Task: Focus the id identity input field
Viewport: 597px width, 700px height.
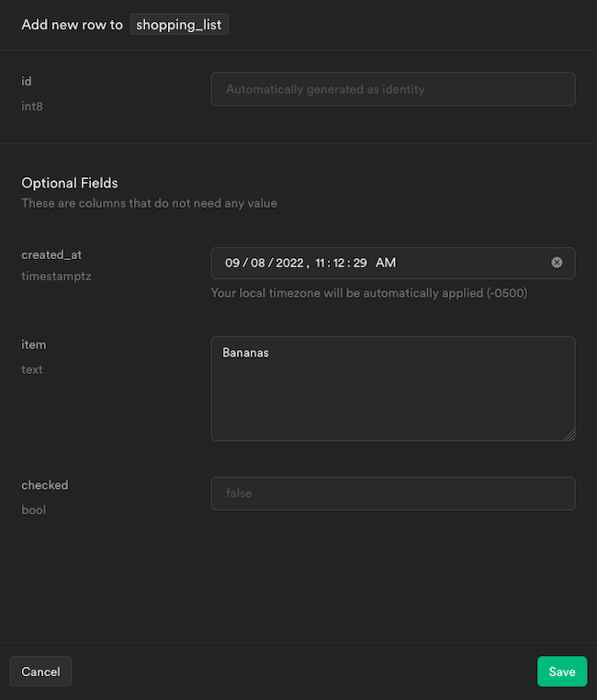Action: point(392,89)
